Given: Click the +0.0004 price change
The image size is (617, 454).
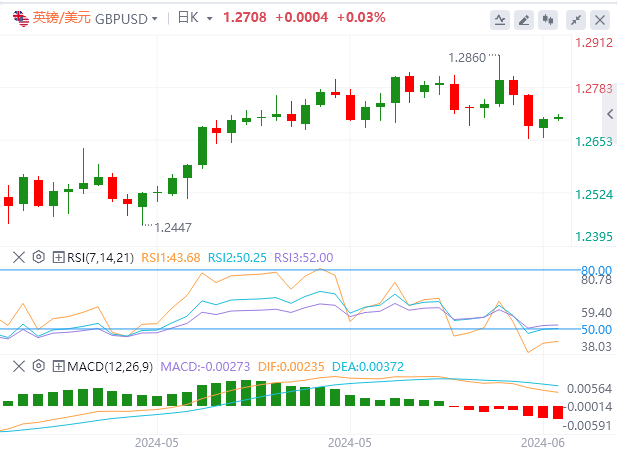Looking at the screenshot, I should 302,17.
